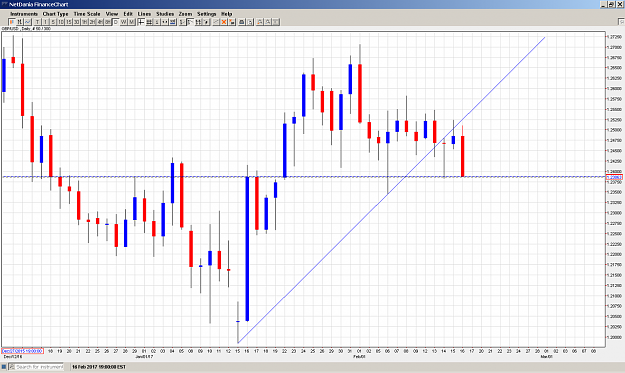
Task: Set the time scale to 30 minutes
Action: pyautogui.click(x=77, y=22)
